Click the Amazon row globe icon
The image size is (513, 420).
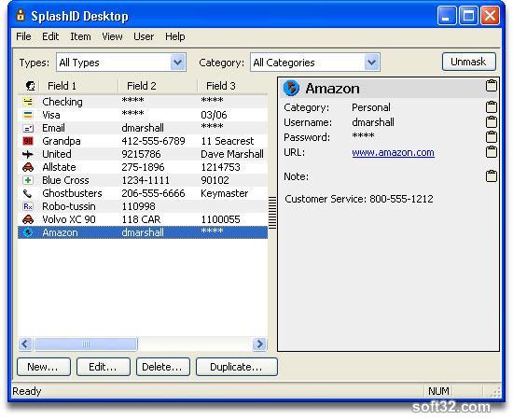coord(28,232)
